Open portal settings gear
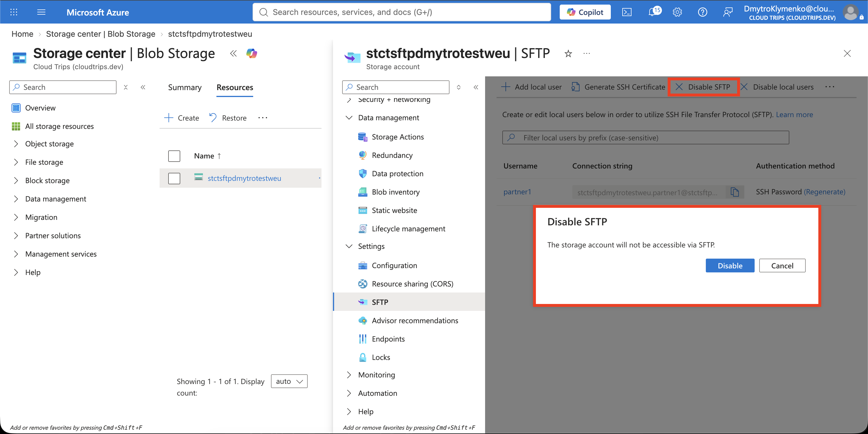The image size is (868, 434). [x=677, y=12]
